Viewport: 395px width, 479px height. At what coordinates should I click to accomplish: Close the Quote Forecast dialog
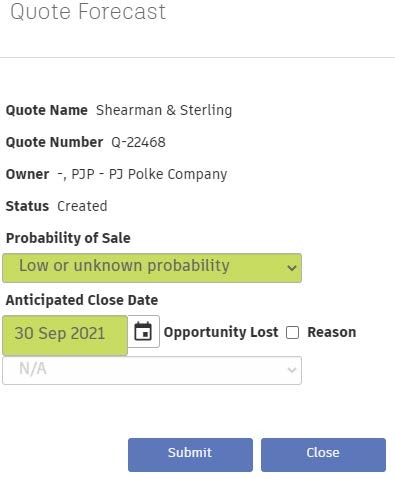click(x=323, y=455)
